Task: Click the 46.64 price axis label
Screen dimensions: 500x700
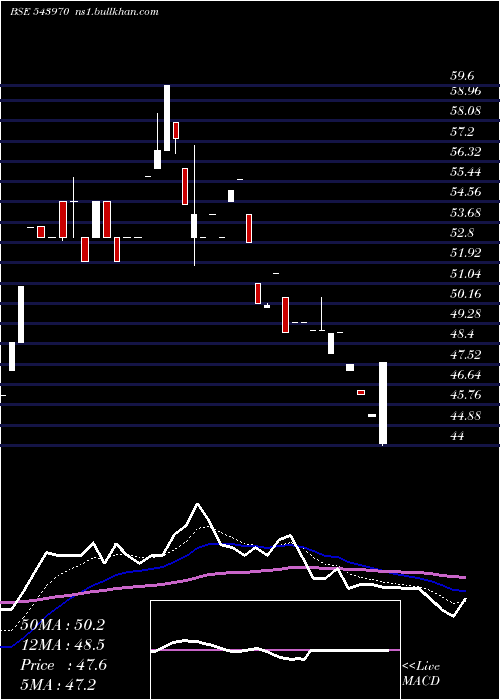Action: click(x=466, y=375)
